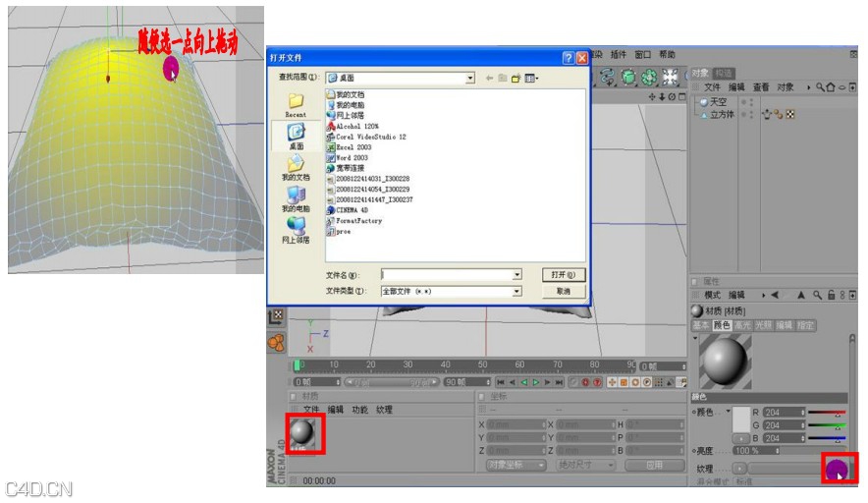Toggle the 材质 panel checkbox
The image size is (868, 503).
(294, 396)
